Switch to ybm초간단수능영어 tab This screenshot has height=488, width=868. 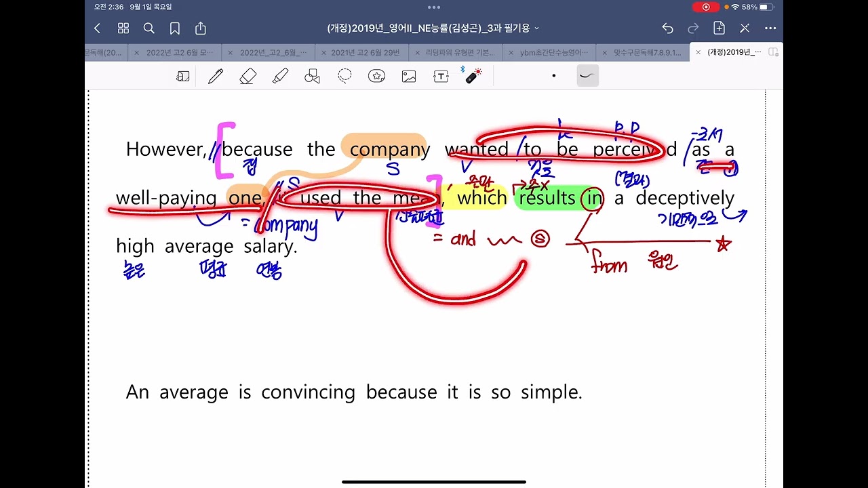554,52
